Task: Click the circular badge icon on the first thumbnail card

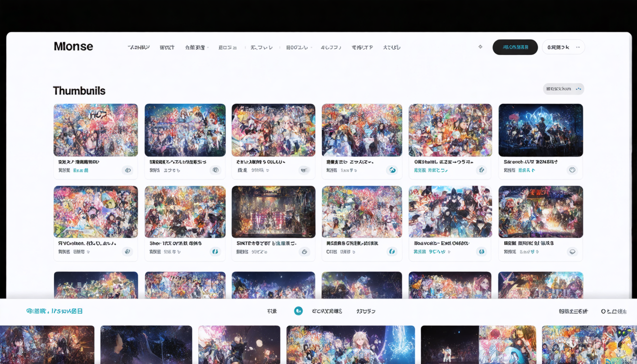Action: click(x=127, y=170)
